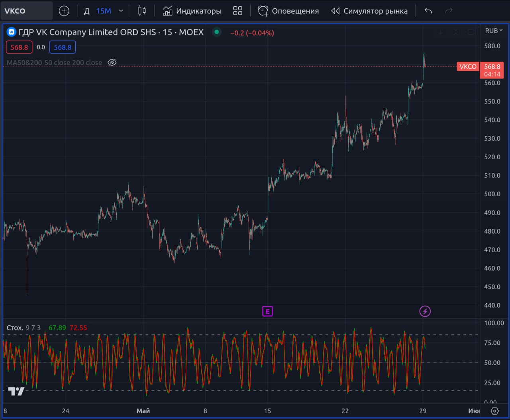Open the indicator templates grid icon
The height and width of the screenshot is (420, 510).
(x=237, y=11)
